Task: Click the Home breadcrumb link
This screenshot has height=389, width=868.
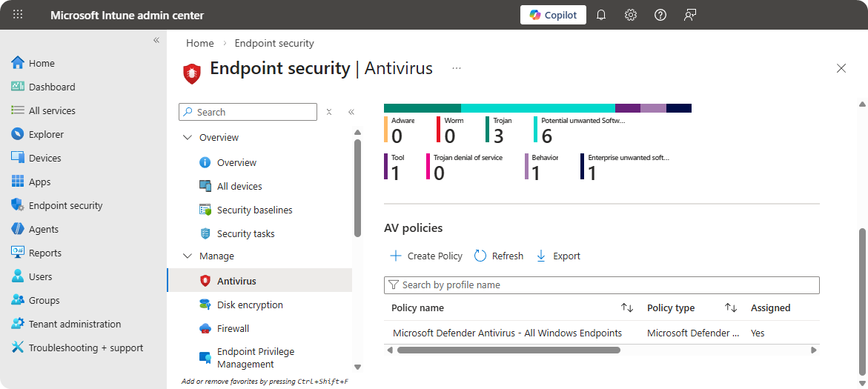Action: pyautogui.click(x=200, y=43)
